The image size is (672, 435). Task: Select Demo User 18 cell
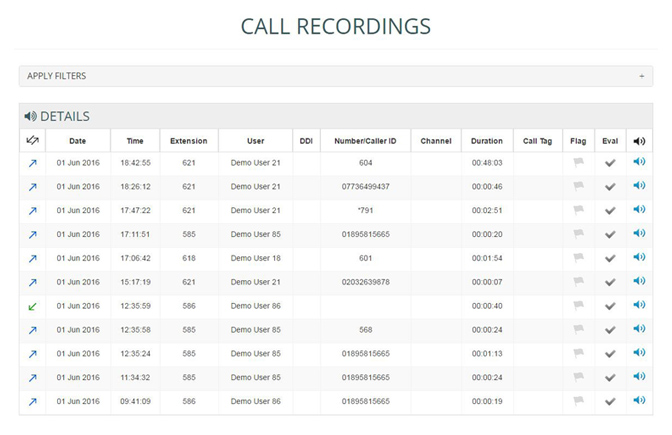pos(255,258)
